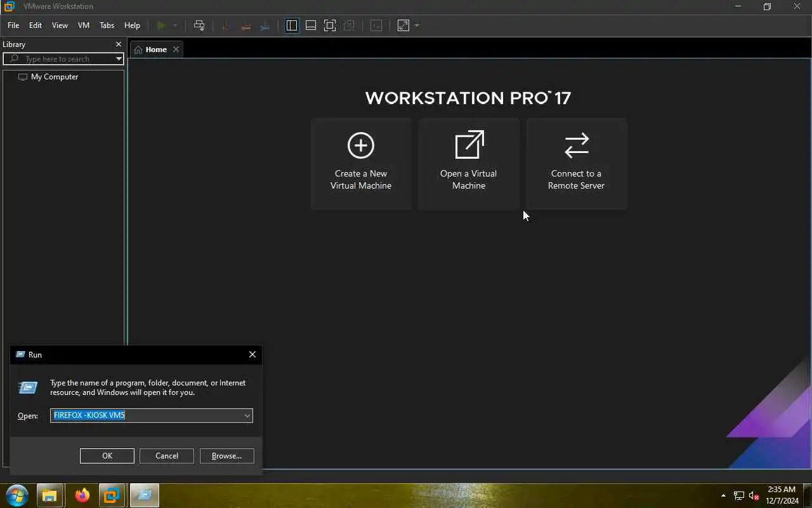Screen dimensions: 812x508
Task: Close the Library panel
Action: click(119, 44)
